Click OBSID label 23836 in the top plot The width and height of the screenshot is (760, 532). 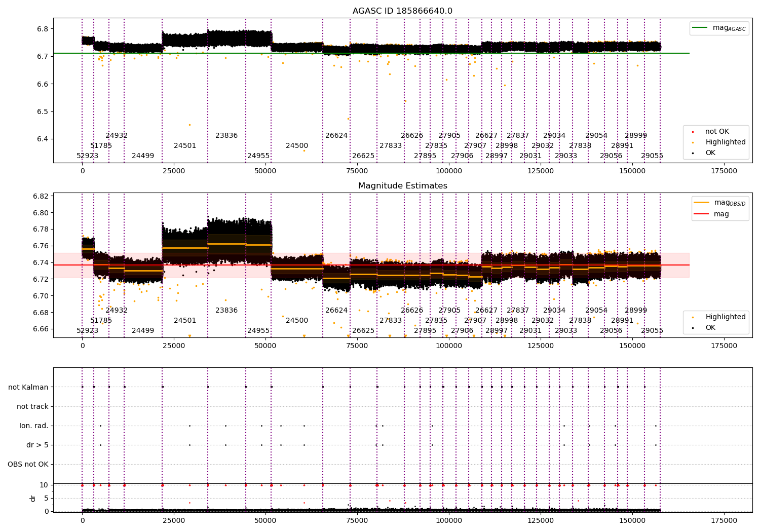pos(226,136)
